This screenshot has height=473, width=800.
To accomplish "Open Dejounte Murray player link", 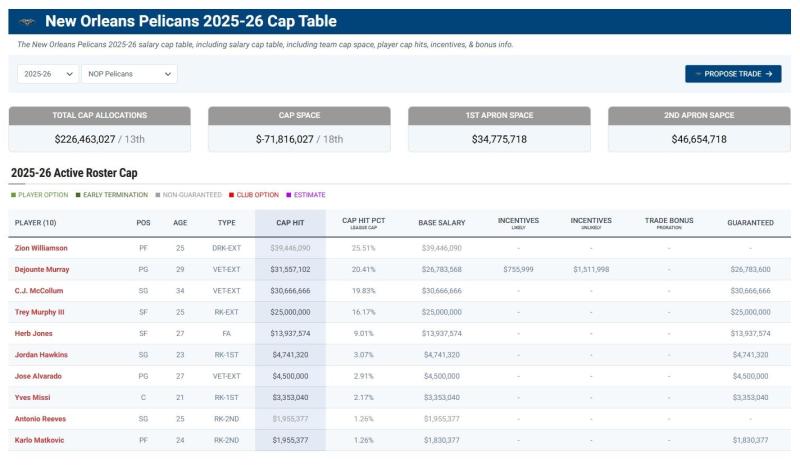I will tap(42, 269).
